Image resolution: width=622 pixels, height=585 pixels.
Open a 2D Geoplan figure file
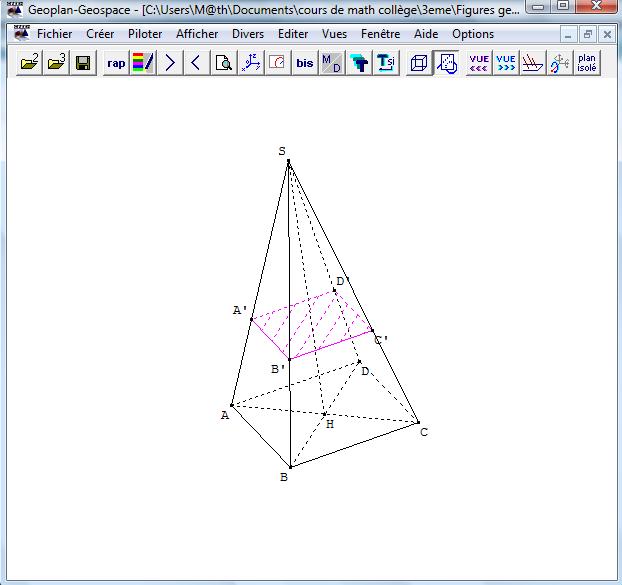point(29,63)
